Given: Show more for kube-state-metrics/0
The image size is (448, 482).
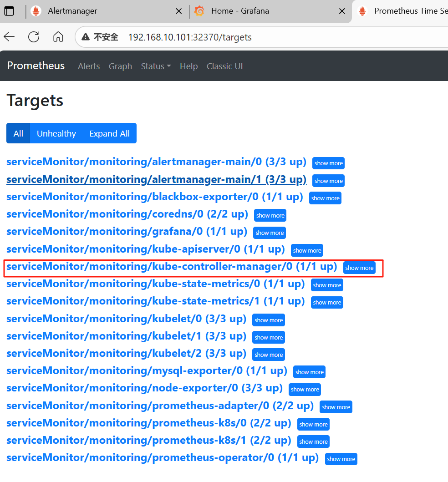Looking at the screenshot, I should coord(327,285).
